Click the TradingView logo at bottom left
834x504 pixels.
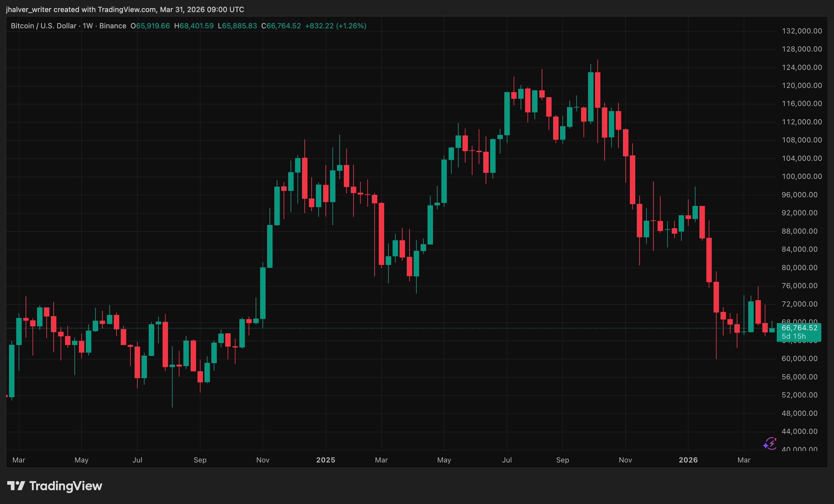point(55,486)
